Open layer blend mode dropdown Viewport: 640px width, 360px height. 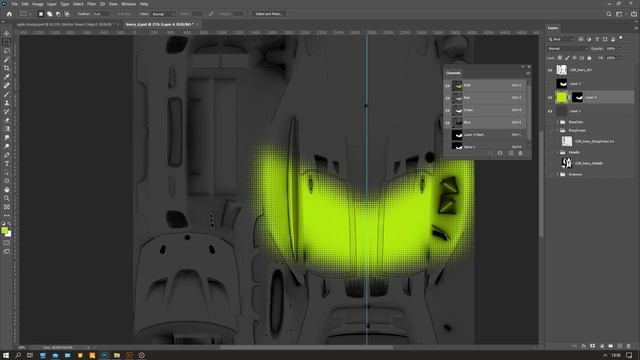[x=567, y=49]
